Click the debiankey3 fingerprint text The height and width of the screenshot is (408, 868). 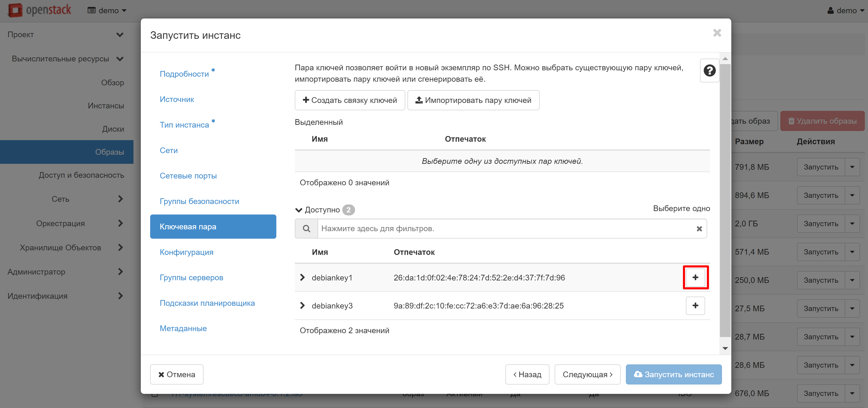[478, 306]
